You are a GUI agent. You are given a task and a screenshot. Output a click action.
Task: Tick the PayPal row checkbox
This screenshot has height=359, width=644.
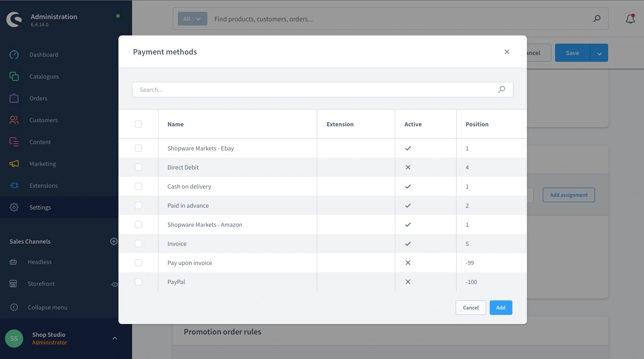pyautogui.click(x=138, y=282)
